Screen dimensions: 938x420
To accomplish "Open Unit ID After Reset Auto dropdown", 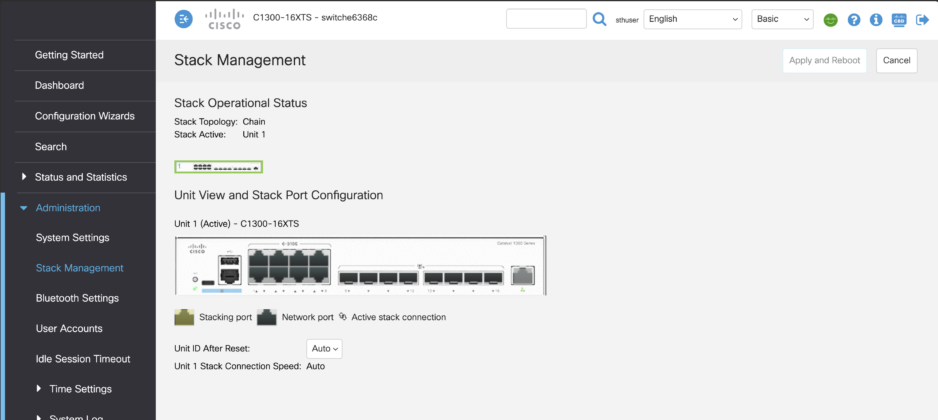I will [324, 348].
